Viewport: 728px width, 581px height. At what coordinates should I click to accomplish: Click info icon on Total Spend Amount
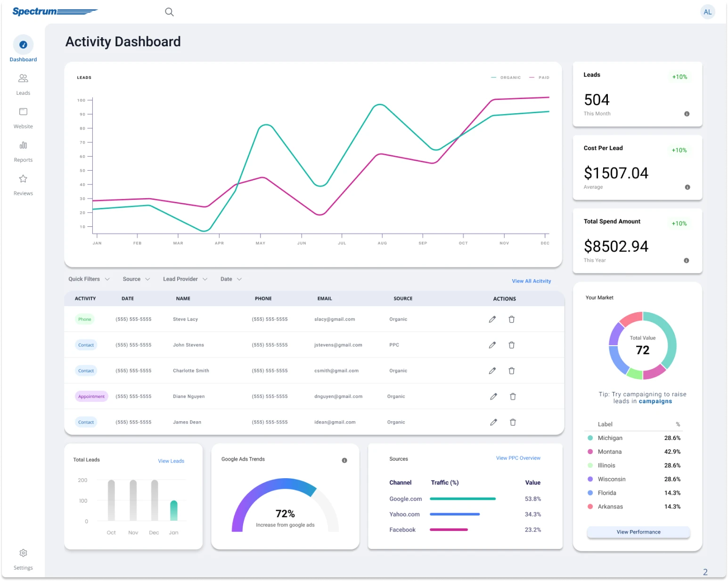[x=686, y=260]
